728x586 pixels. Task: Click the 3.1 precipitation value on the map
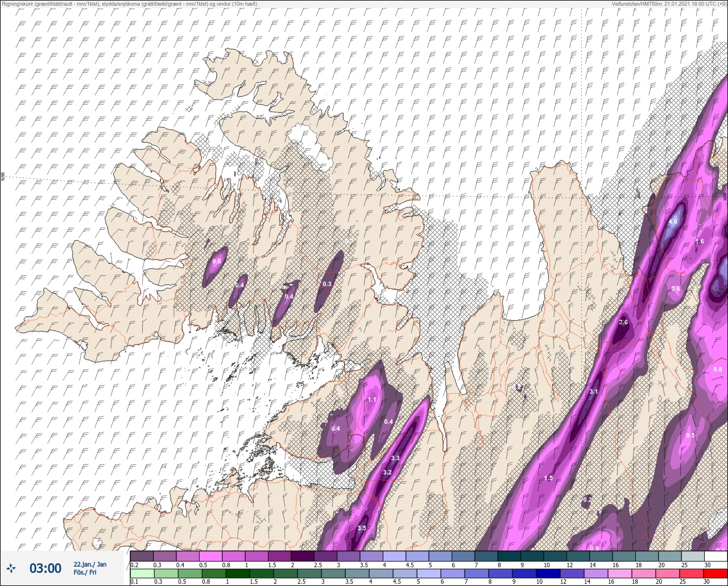[594, 391]
